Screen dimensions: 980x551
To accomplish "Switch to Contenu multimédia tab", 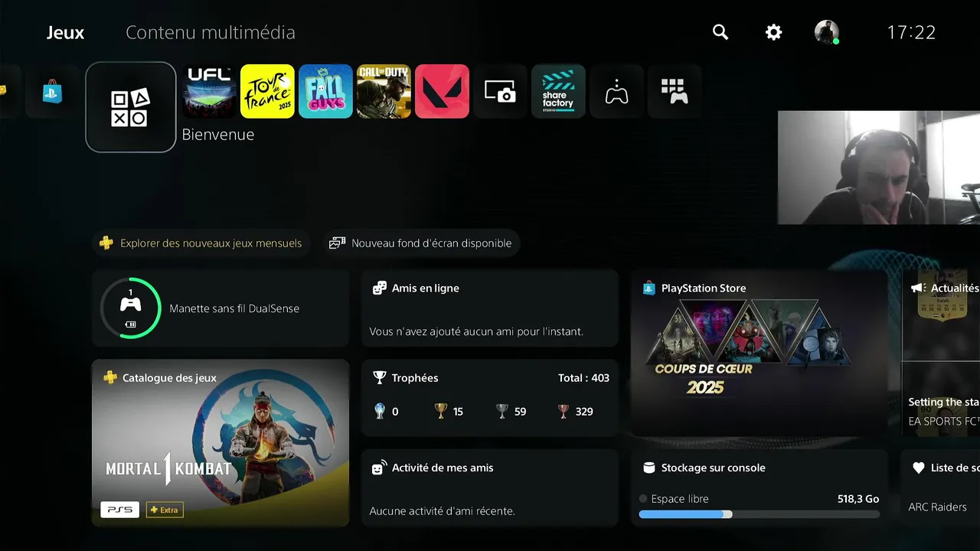I will (x=211, y=33).
